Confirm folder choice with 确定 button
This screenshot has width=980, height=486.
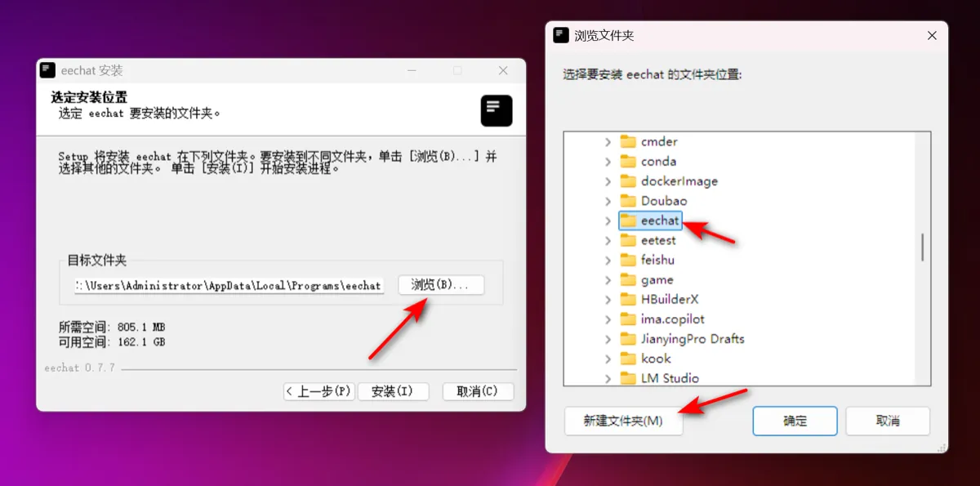click(x=795, y=421)
